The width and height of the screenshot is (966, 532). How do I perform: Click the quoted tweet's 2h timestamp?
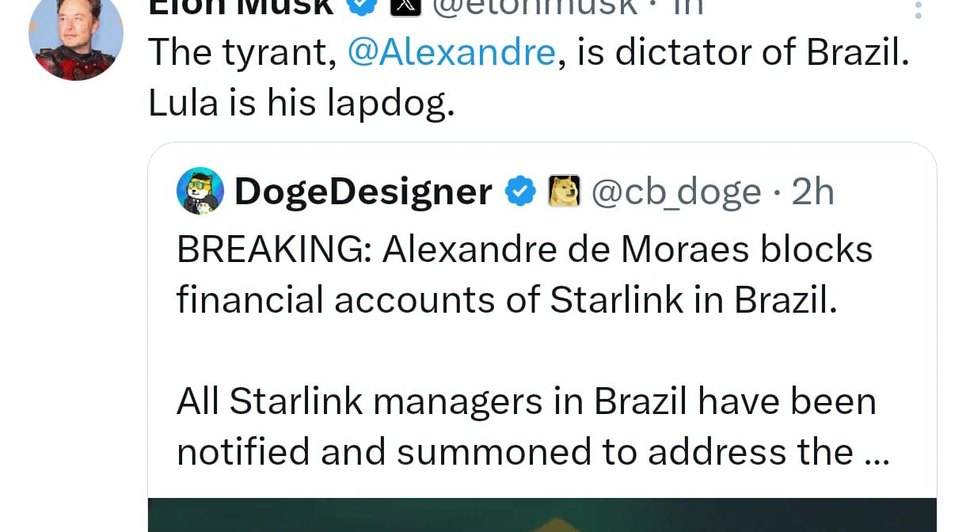[x=812, y=191]
